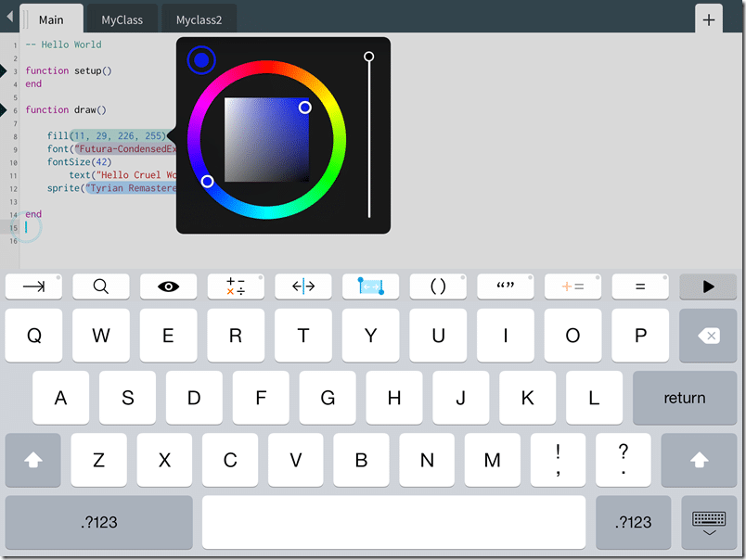Switch to the left .?123 symbols keyboard
Viewport: 746px width, 560px height.
(x=99, y=522)
